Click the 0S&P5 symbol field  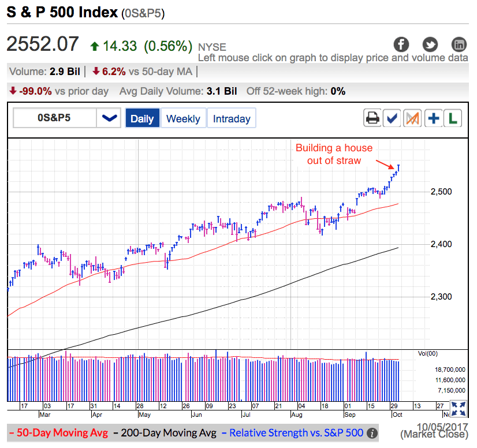(x=54, y=118)
